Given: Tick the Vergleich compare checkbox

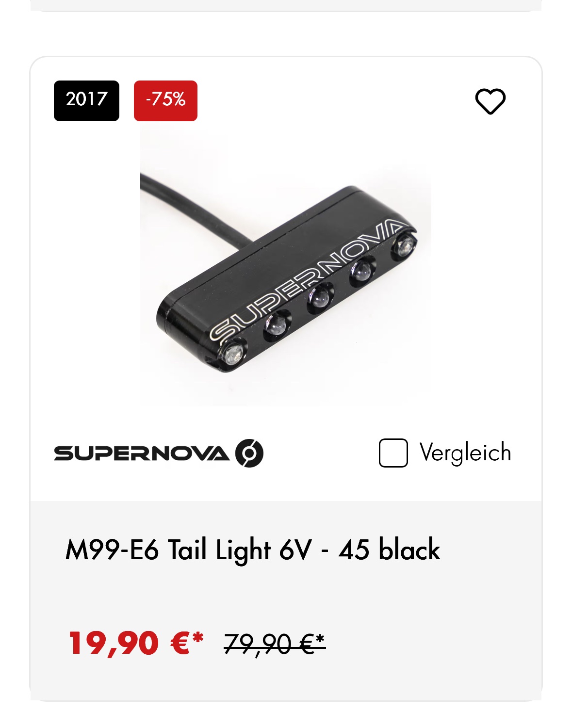Looking at the screenshot, I should [393, 453].
